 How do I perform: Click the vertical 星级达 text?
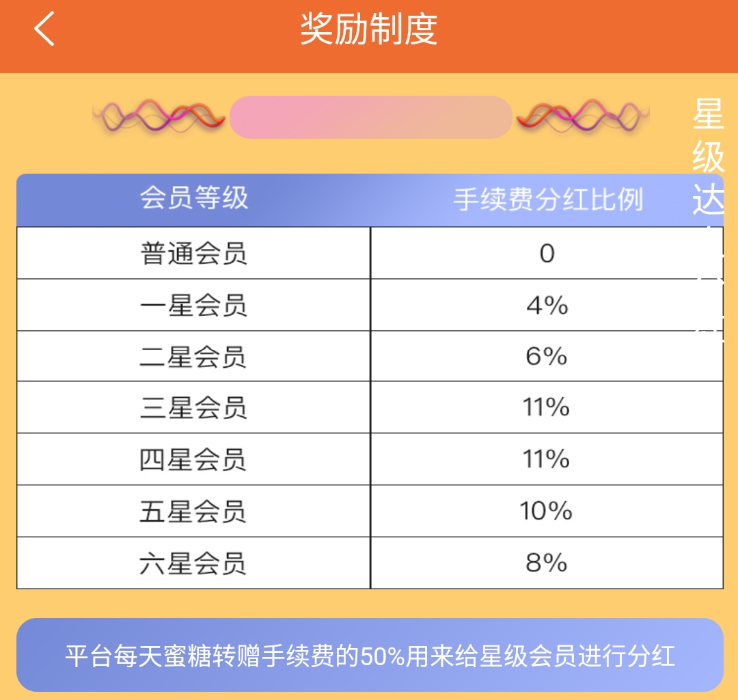point(708,157)
